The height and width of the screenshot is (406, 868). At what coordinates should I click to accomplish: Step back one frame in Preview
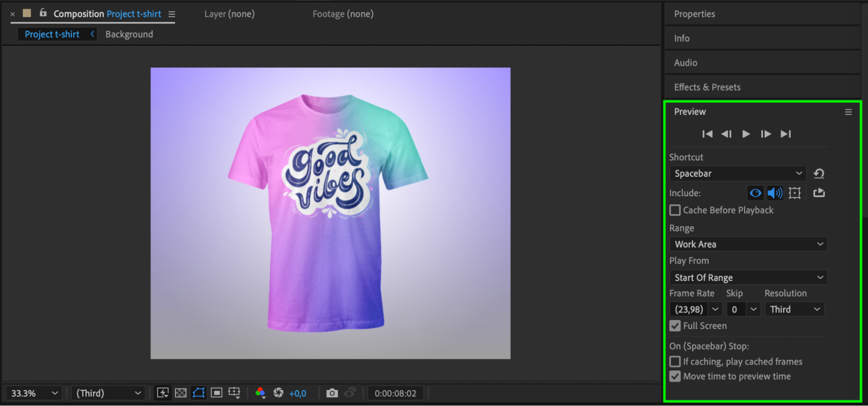(726, 134)
